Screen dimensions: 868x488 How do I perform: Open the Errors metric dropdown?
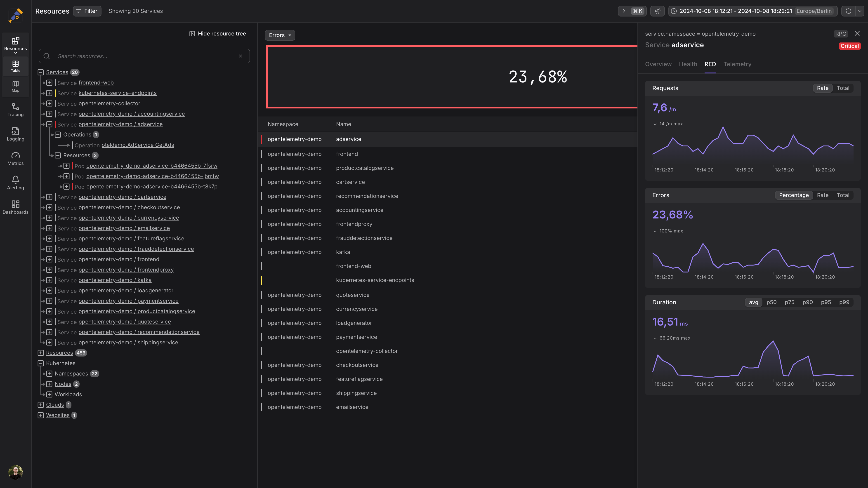[x=280, y=35]
